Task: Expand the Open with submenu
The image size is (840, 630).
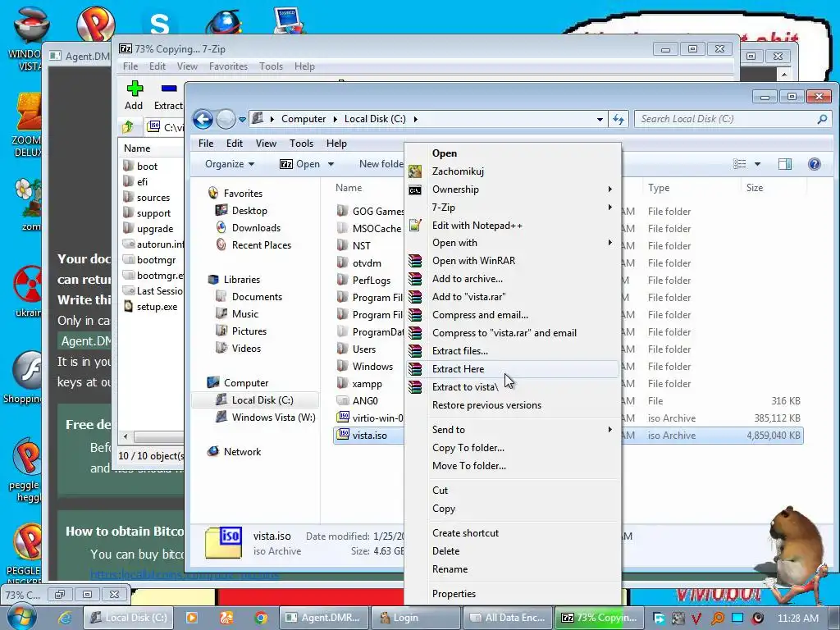Action: pyautogui.click(x=609, y=243)
